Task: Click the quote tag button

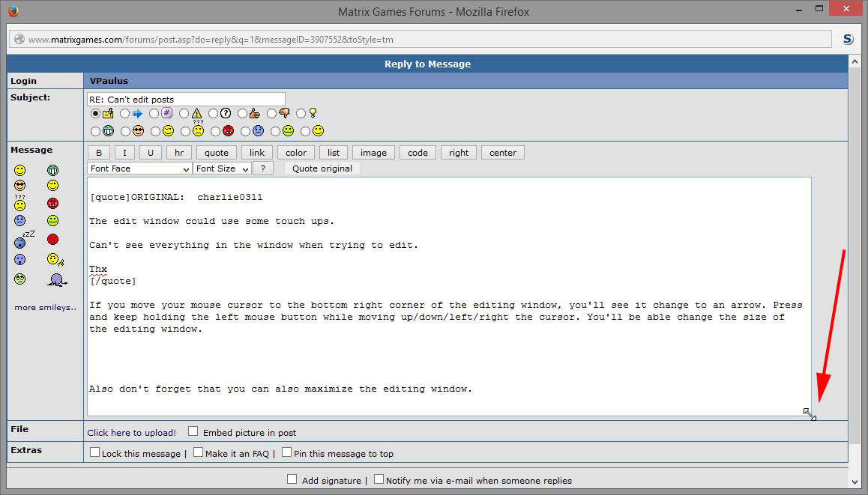Action: (217, 153)
